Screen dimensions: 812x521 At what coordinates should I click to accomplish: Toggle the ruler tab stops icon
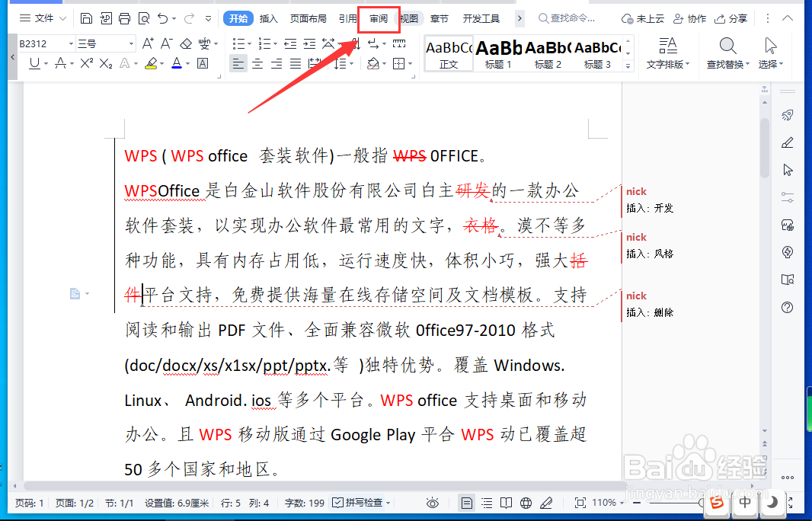pyautogui.click(x=399, y=43)
